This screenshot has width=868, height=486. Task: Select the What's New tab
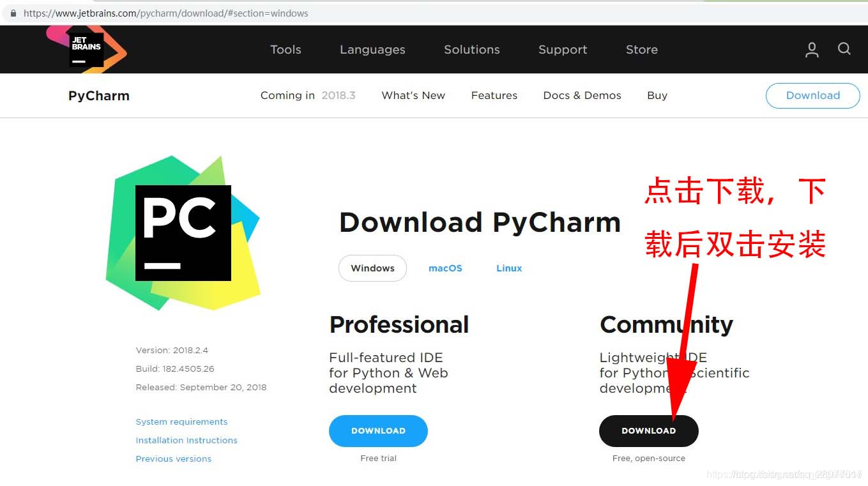(x=413, y=95)
